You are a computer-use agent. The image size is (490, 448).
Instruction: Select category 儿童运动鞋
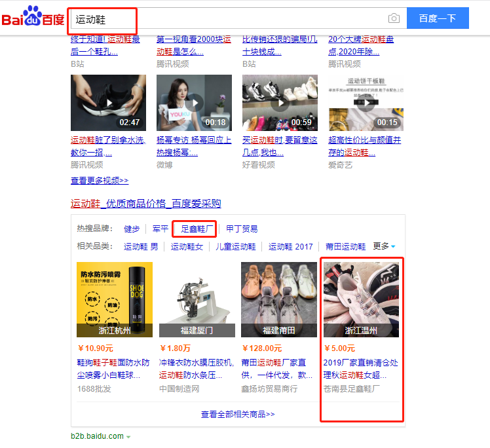[x=236, y=247]
